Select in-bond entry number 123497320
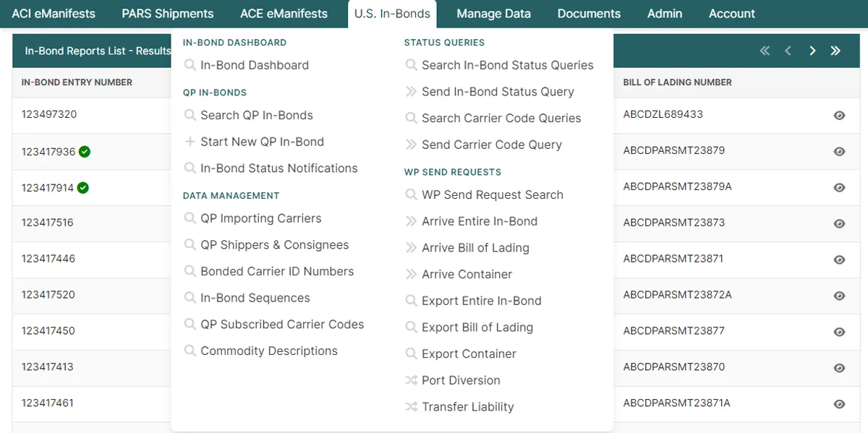Screen dimensions: 868x433 tap(47, 115)
